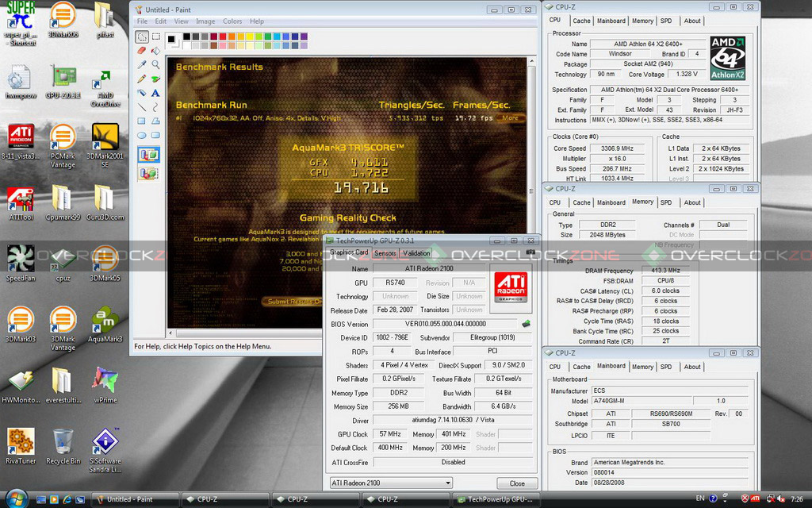This screenshot has width=812, height=508.
Task: Select the rectangular Select tool in Paint
Action: click(155, 37)
